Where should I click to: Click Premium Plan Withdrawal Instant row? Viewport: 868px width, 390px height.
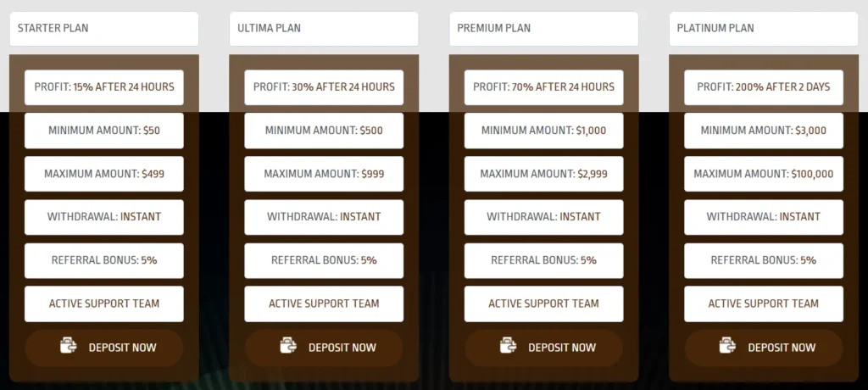[543, 217]
